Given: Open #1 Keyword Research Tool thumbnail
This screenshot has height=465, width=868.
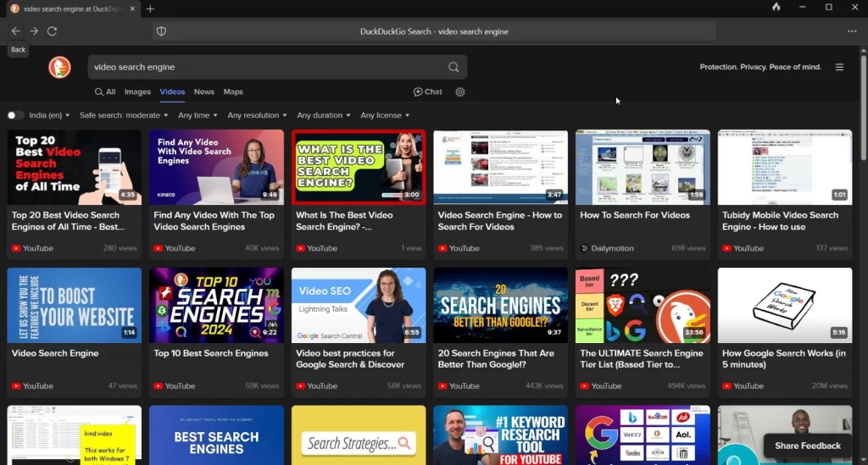Looking at the screenshot, I should tap(500, 435).
